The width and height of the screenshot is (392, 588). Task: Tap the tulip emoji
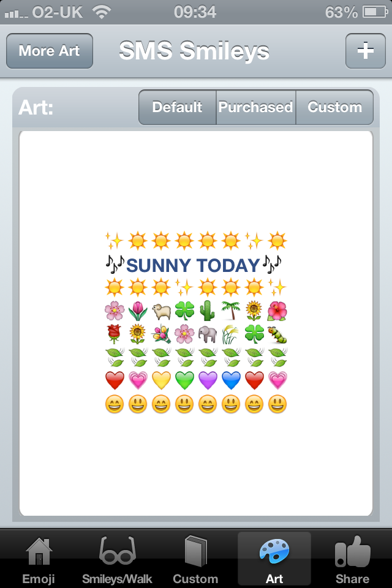click(138, 311)
